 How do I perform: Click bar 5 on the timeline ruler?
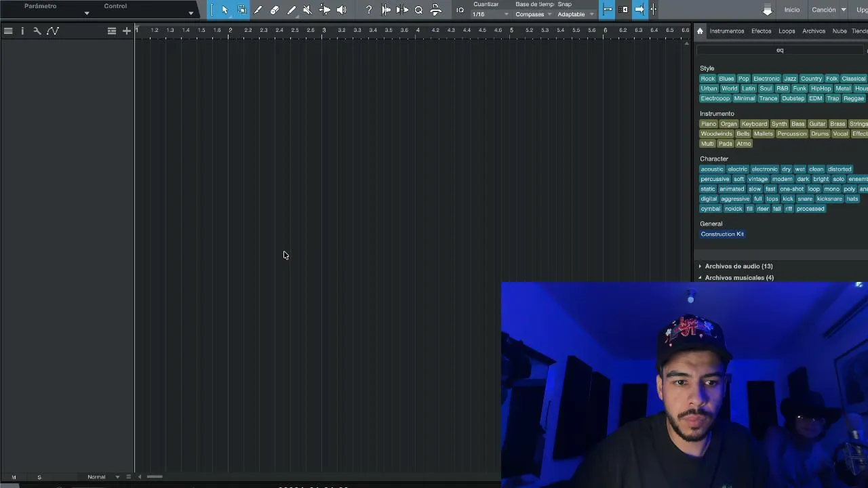[x=511, y=30]
